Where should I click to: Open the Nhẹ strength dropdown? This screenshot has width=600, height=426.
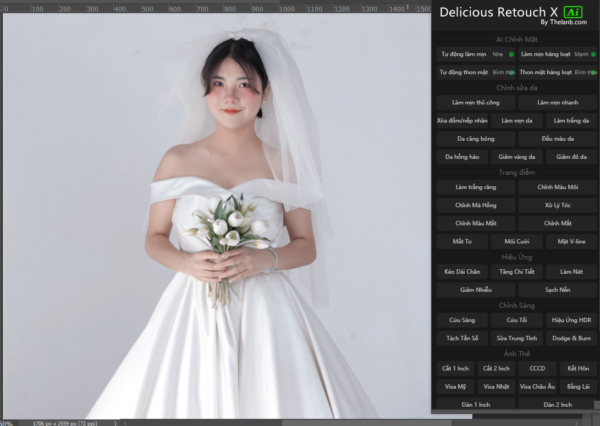pos(498,54)
